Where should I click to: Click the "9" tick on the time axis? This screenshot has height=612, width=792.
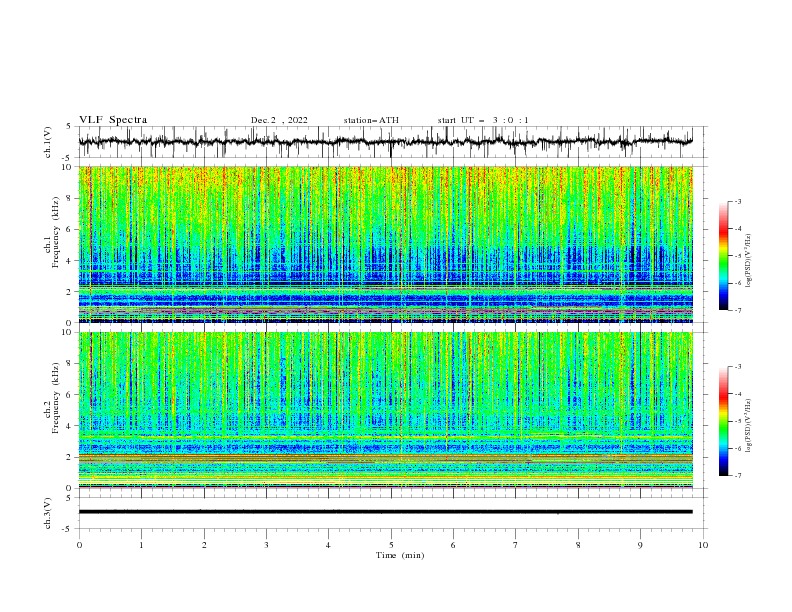point(640,545)
